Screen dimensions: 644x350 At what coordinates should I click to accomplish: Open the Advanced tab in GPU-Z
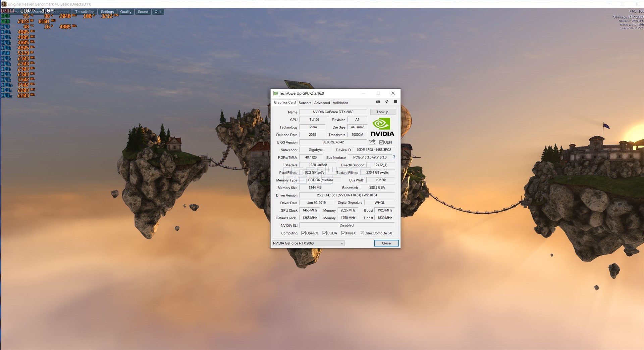[x=322, y=103]
